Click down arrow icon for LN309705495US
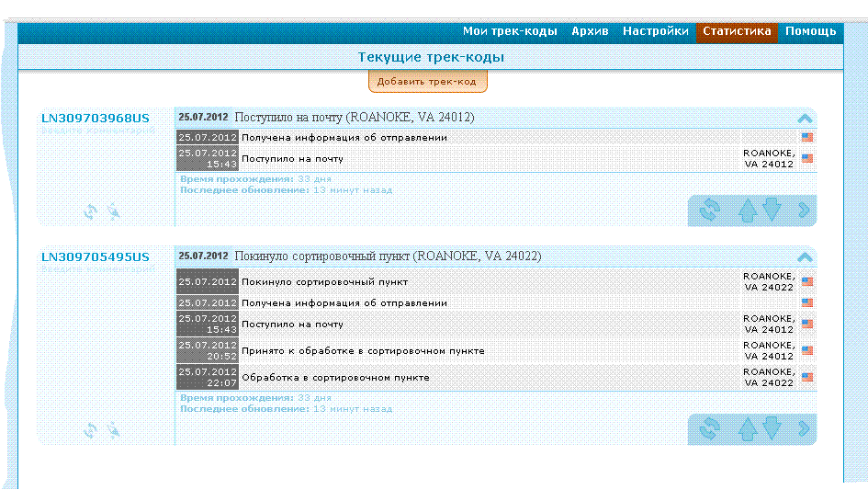868x501 pixels. pyautogui.click(x=772, y=428)
